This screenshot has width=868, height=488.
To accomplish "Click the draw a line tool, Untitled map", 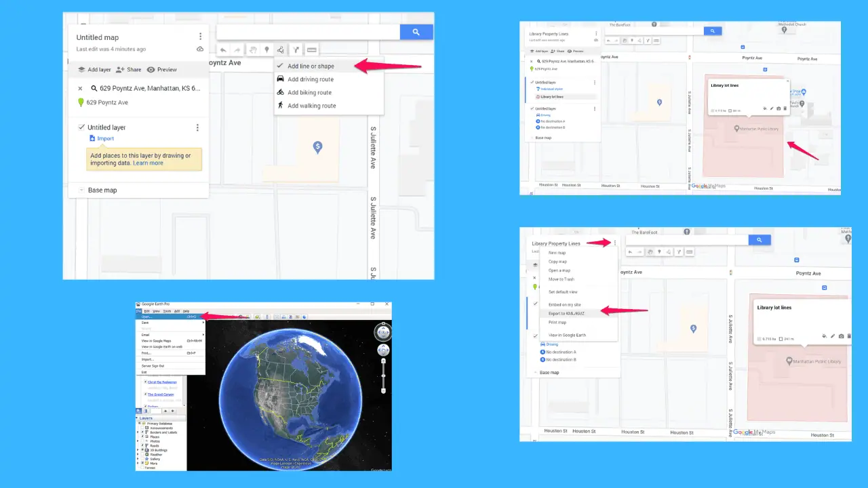I will (281, 49).
